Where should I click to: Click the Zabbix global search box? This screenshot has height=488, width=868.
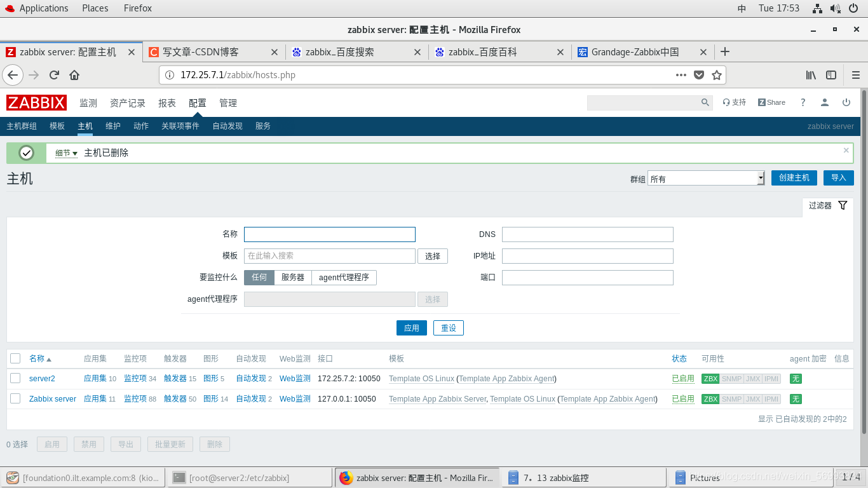644,102
